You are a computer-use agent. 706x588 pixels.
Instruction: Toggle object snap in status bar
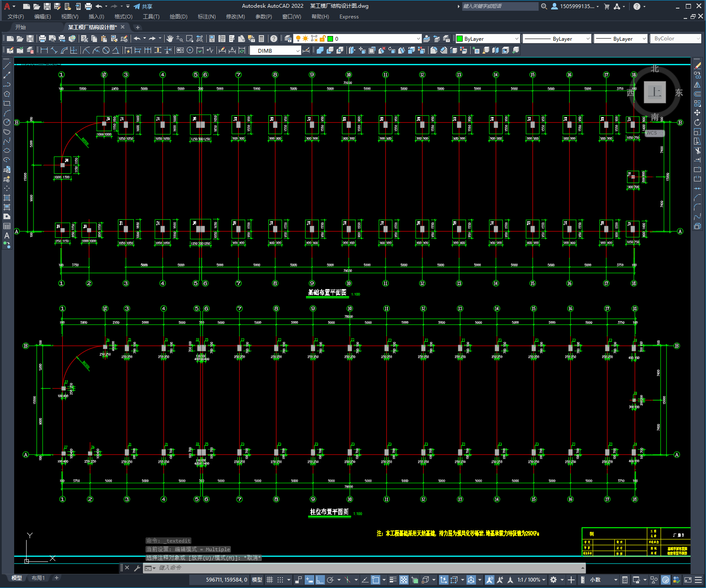[x=376, y=580]
